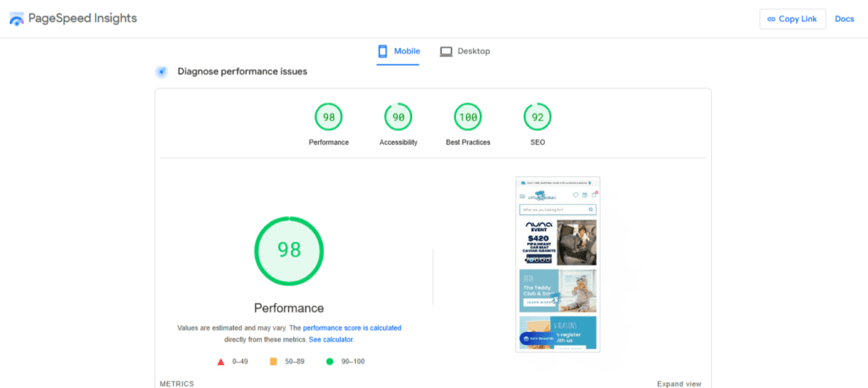Click the Diagnose performance issues section icon

161,72
